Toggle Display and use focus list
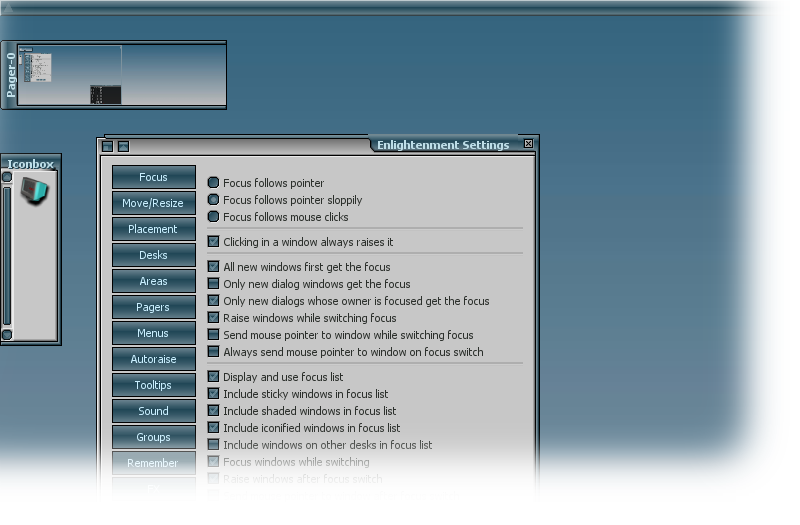Viewport: 800px width, 525px height. [x=213, y=377]
